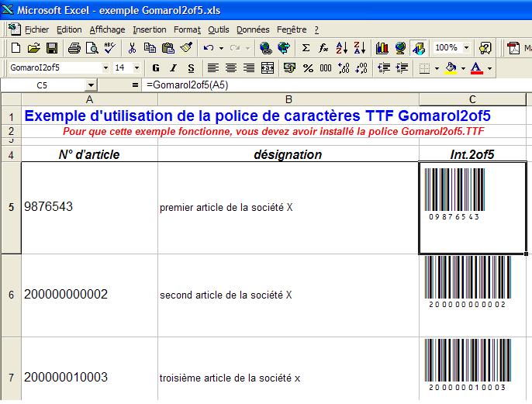Open the Fill Color dropdown arrow
This screenshot has height=404, width=532.
point(464,68)
